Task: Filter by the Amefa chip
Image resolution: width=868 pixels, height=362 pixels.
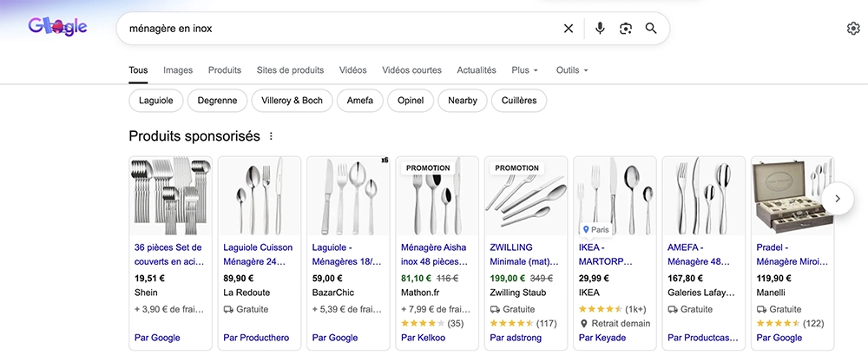Action: (360, 101)
